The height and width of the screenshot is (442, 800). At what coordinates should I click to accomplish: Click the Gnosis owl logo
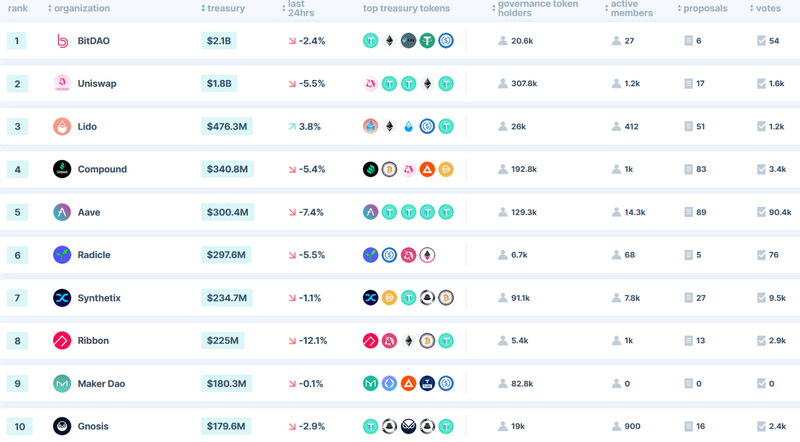click(62, 426)
